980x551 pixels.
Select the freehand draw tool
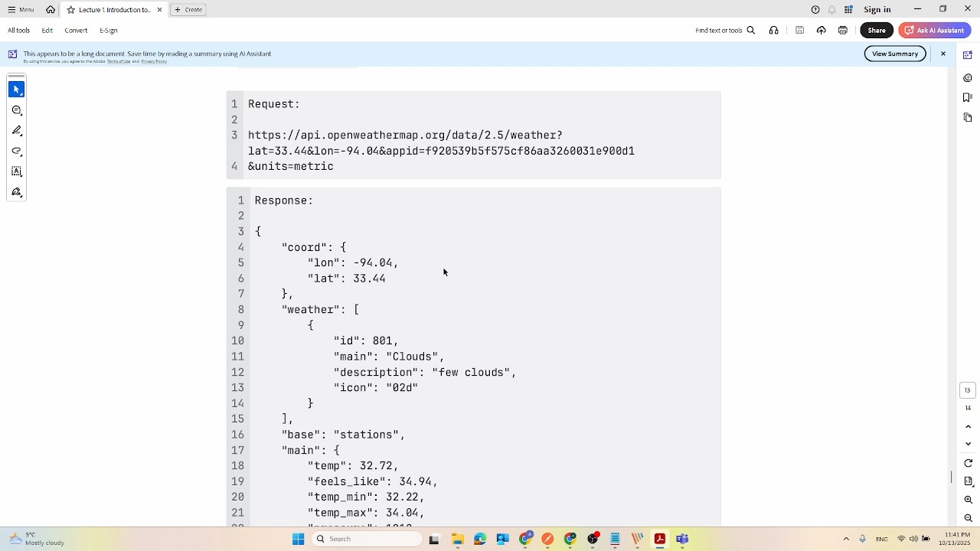coord(16,152)
